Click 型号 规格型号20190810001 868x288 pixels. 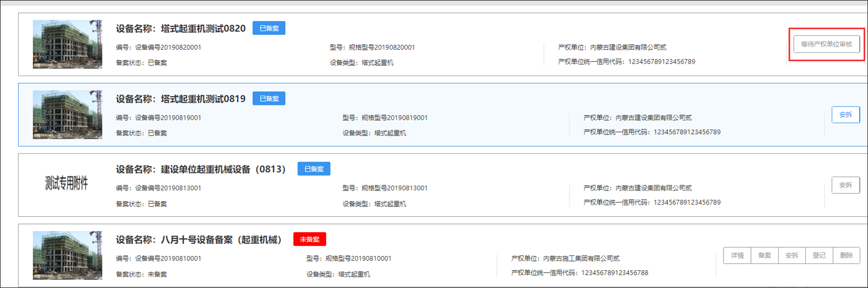(349, 258)
